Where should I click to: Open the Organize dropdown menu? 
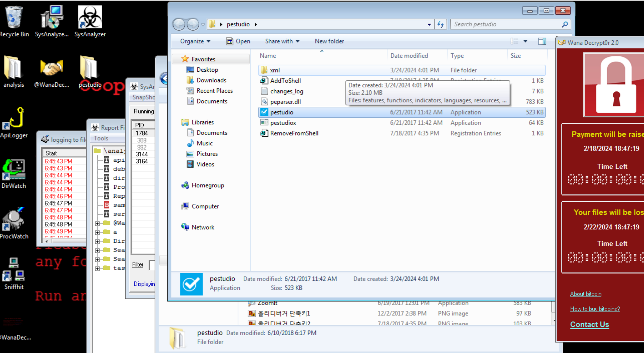pyautogui.click(x=195, y=41)
